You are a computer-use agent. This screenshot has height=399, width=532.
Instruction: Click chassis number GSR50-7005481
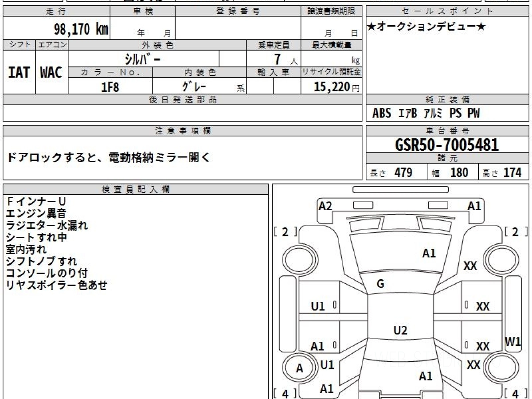(x=447, y=145)
